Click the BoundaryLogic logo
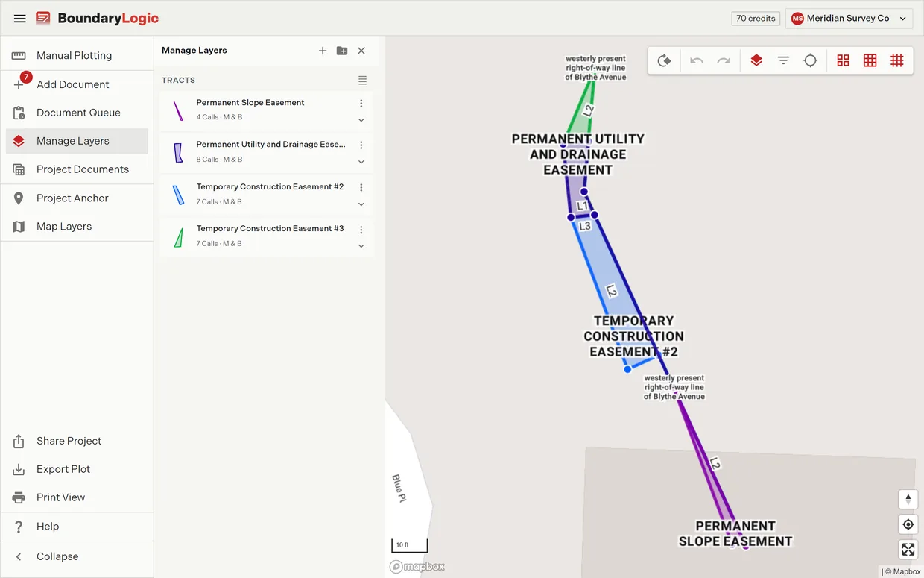The height and width of the screenshot is (578, 924). 98,19
